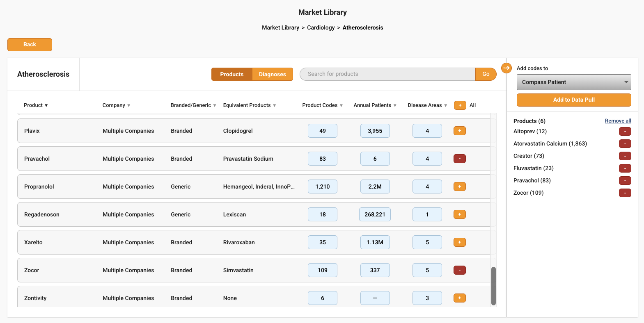Viewport: 644px width, 323px height.
Task: Switch to the Diagnoses tab
Action: click(x=273, y=74)
